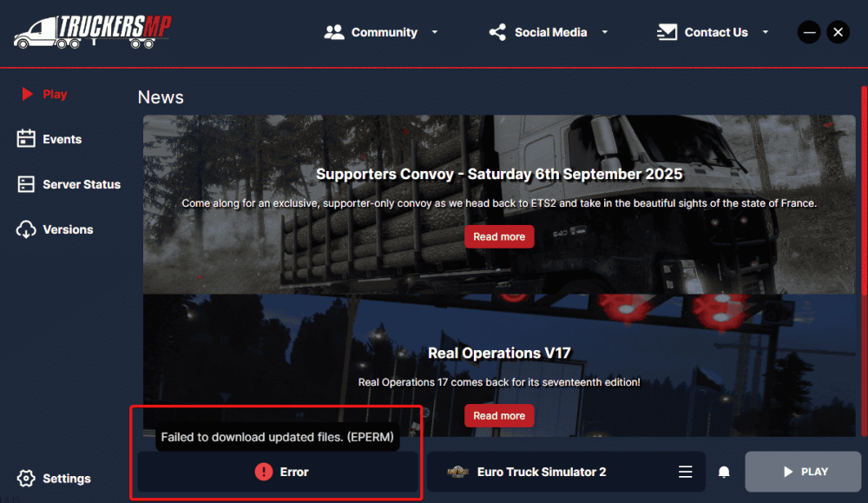Click the TruckersMP truck logo
Image resolution: width=868 pixels, height=503 pixels.
pos(91,31)
